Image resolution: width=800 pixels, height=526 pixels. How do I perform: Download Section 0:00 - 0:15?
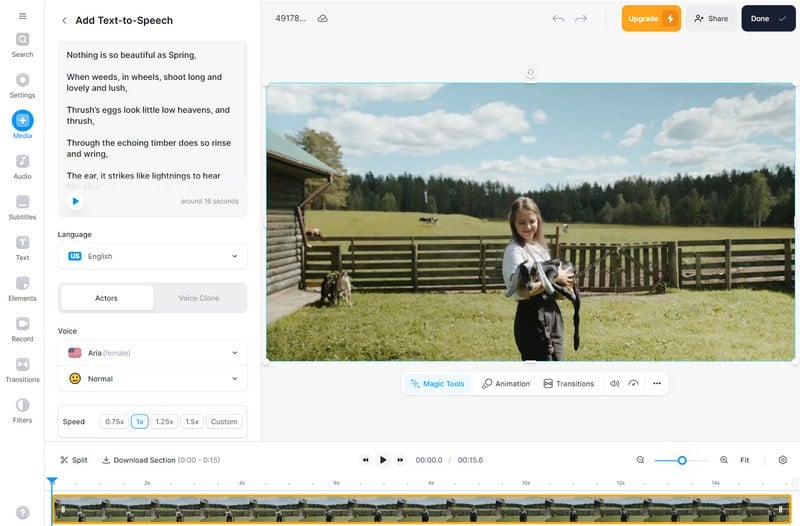[x=161, y=460]
